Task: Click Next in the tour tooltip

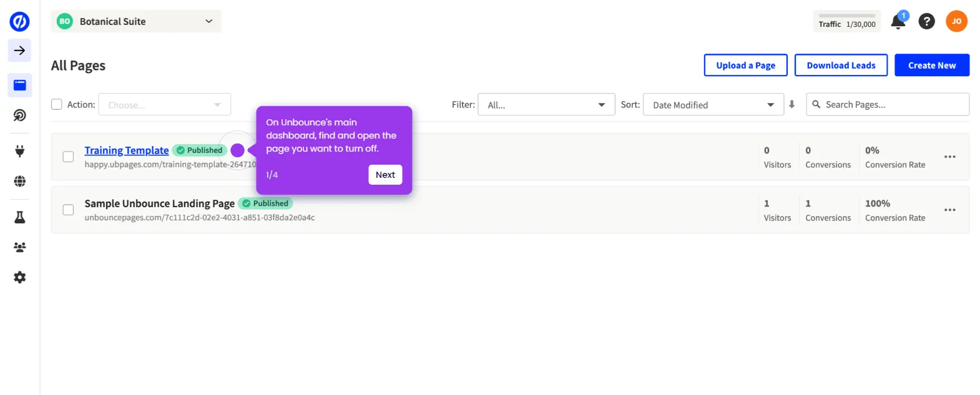Action: click(x=385, y=175)
